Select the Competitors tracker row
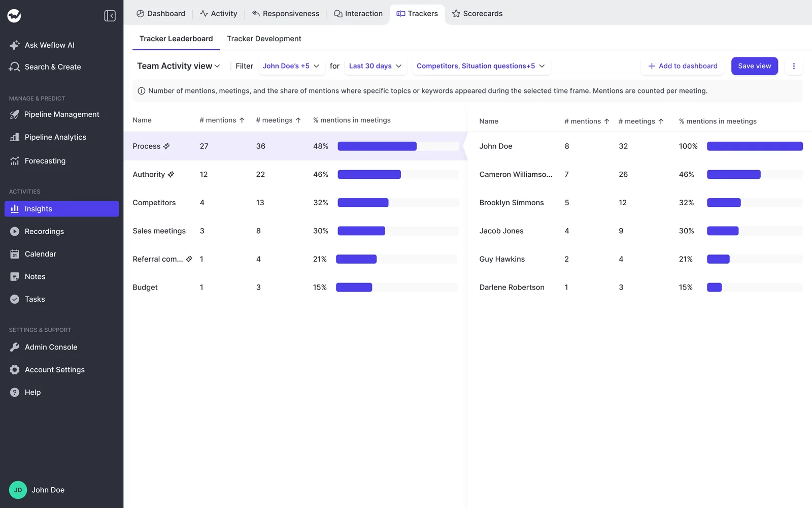 coord(295,203)
